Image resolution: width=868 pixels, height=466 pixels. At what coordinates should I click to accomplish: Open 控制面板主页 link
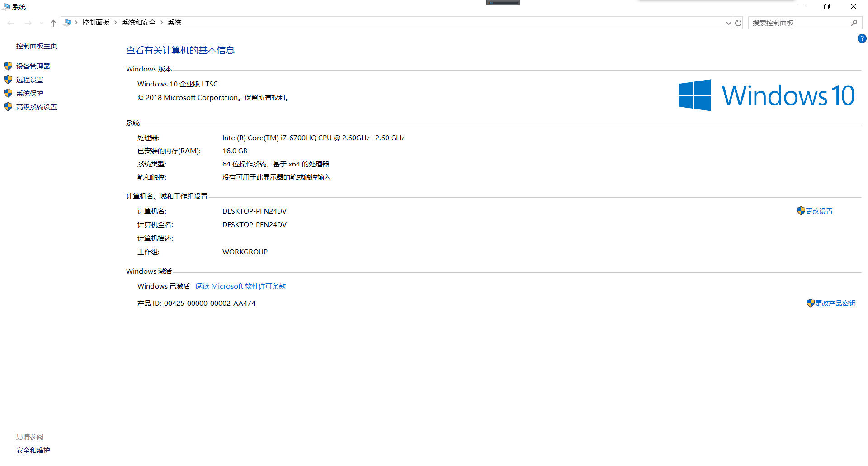coord(37,46)
